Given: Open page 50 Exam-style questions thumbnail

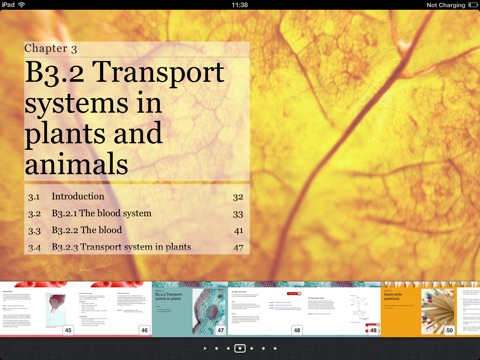Looking at the screenshot, I should (419, 309).
